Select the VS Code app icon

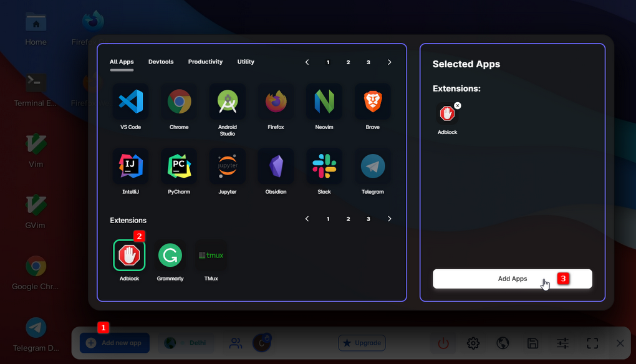[x=130, y=102]
